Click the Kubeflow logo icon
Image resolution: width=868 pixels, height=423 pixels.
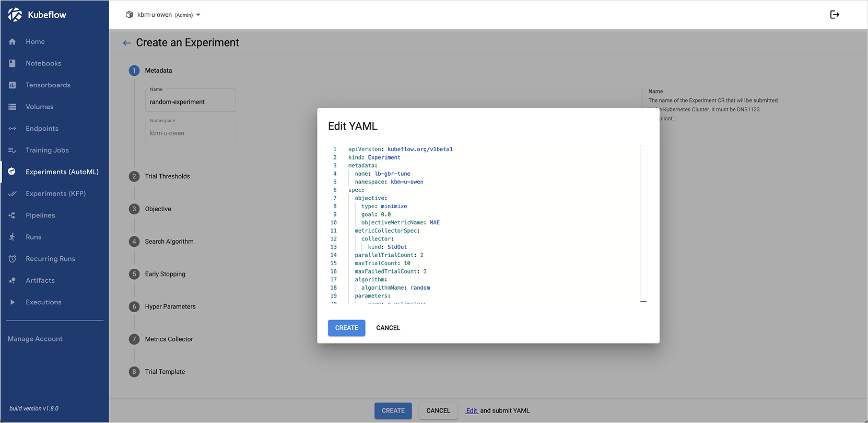[15, 15]
